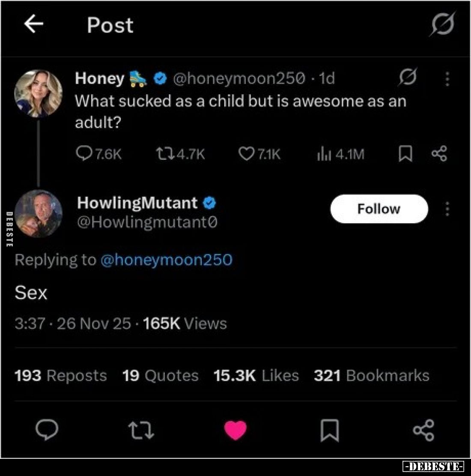Open more options on Honey's post
The image size is (471, 476).
(447, 79)
